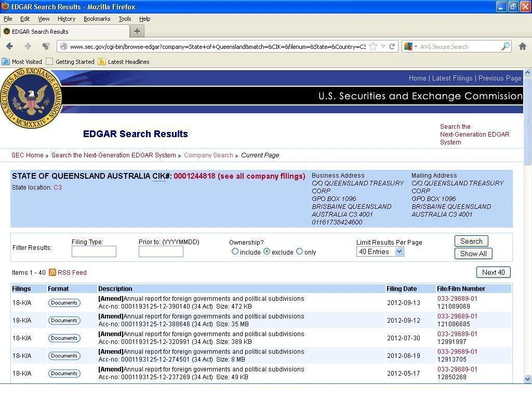Click the vertical scrollbar thumb
Viewport: 532px width, 399px height.
(x=527, y=121)
